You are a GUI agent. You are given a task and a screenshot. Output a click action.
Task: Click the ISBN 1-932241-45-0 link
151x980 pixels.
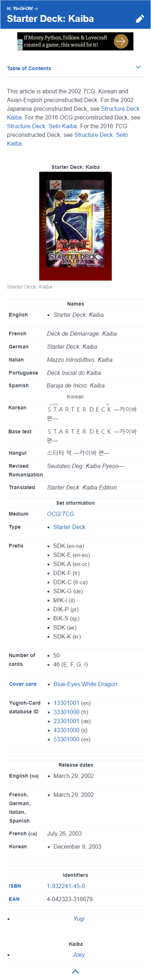click(66, 886)
